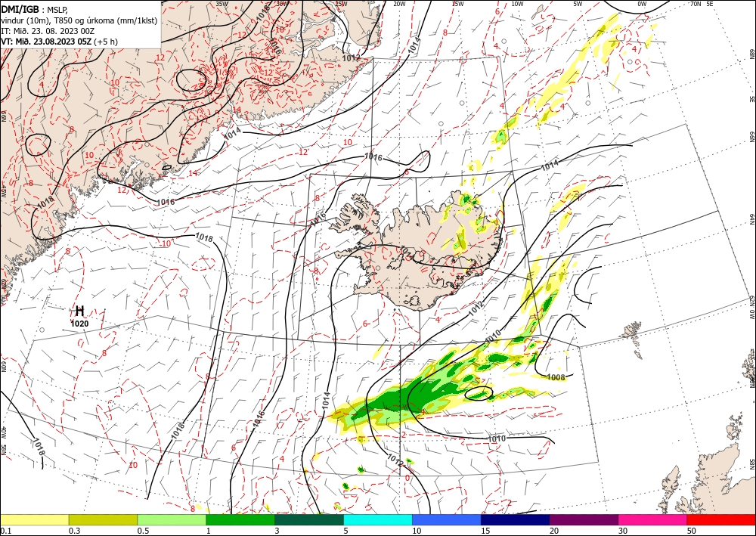Click the '1008' isobar label

tap(556, 377)
